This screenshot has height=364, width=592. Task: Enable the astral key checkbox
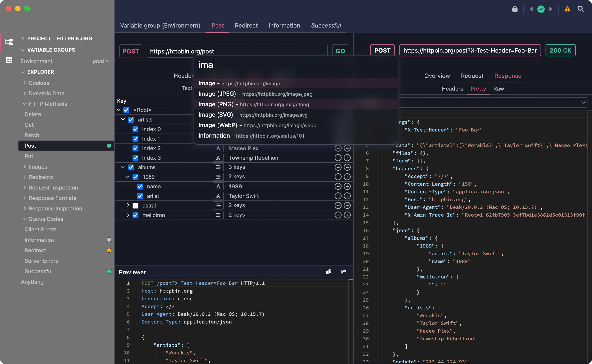[x=135, y=205]
